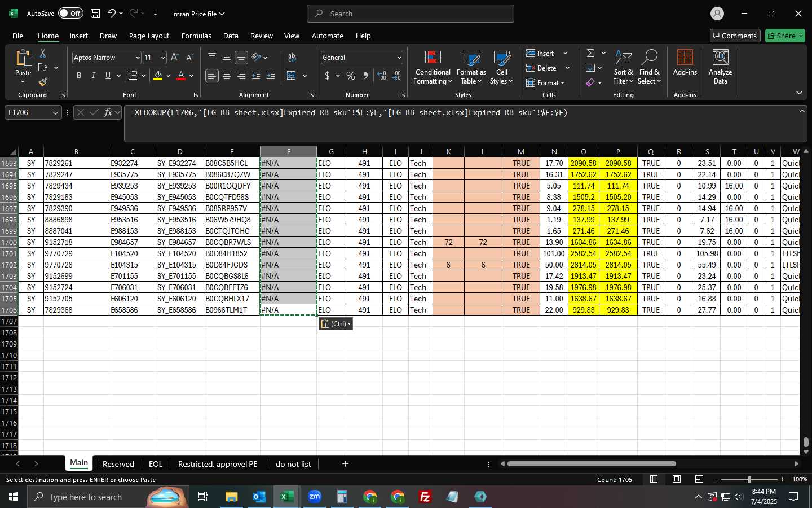Click the Normal view icon in status bar
This screenshot has height=508, width=812.
tap(654, 479)
